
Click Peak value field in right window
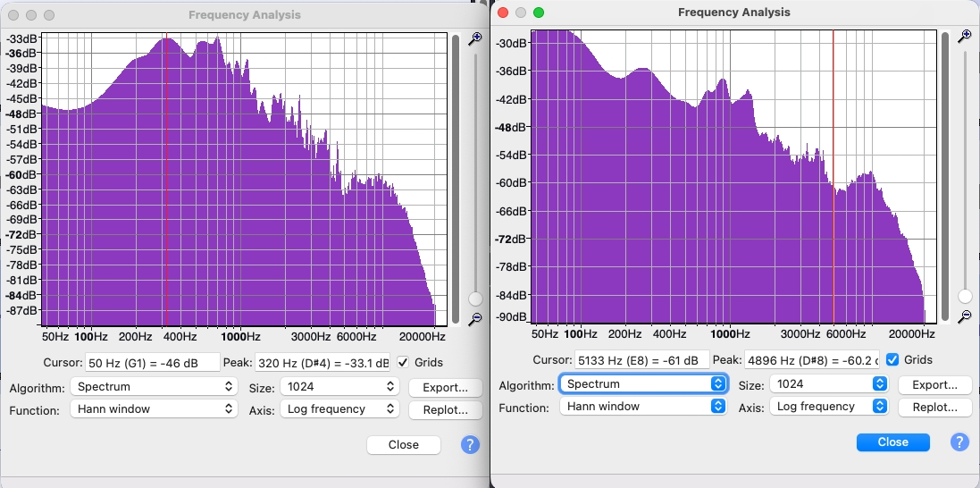(x=811, y=359)
